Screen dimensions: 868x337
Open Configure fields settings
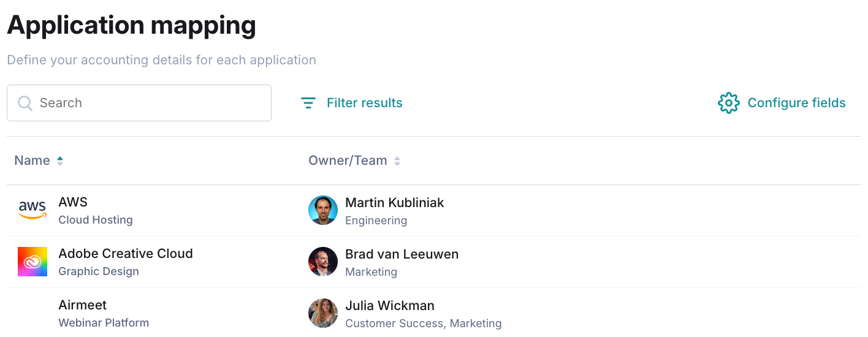tap(796, 103)
